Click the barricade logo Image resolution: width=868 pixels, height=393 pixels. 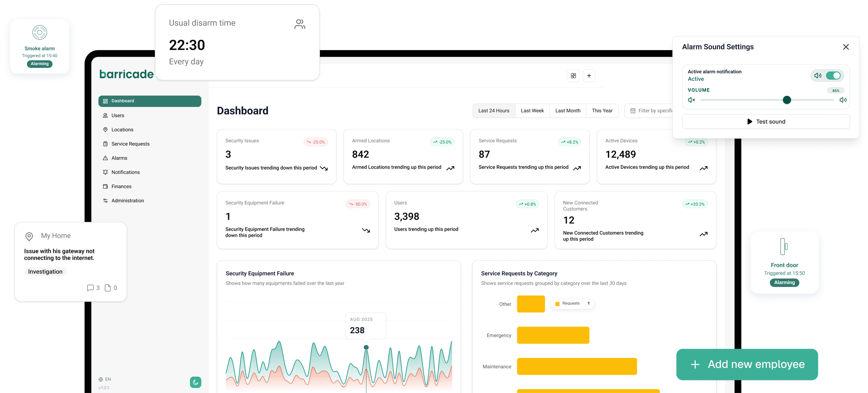pos(126,74)
